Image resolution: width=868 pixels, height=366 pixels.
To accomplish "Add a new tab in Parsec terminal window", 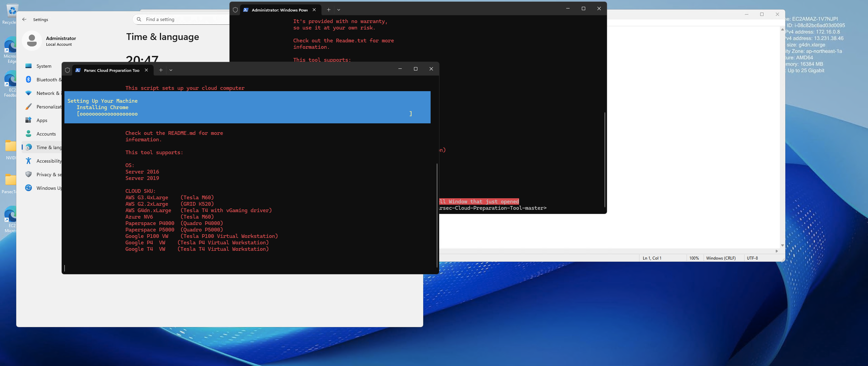I will click(161, 70).
